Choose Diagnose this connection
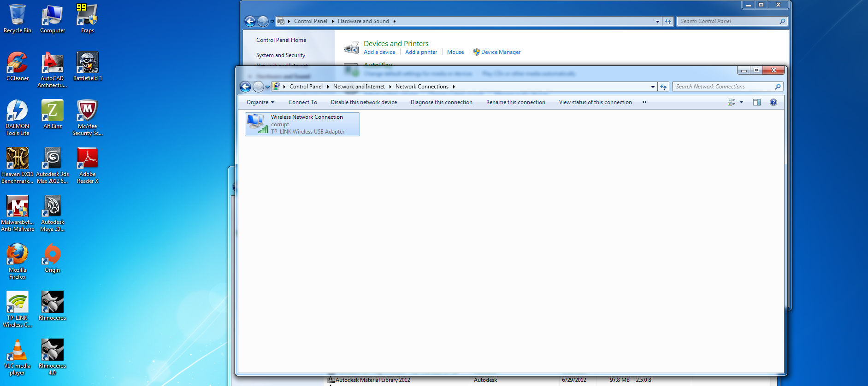The width and height of the screenshot is (868, 386). tap(442, 102)
